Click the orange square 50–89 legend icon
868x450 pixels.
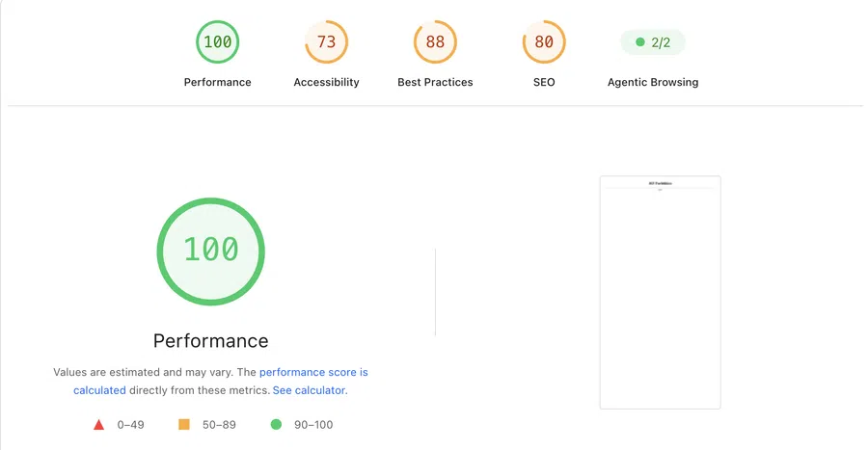point(184,424)
